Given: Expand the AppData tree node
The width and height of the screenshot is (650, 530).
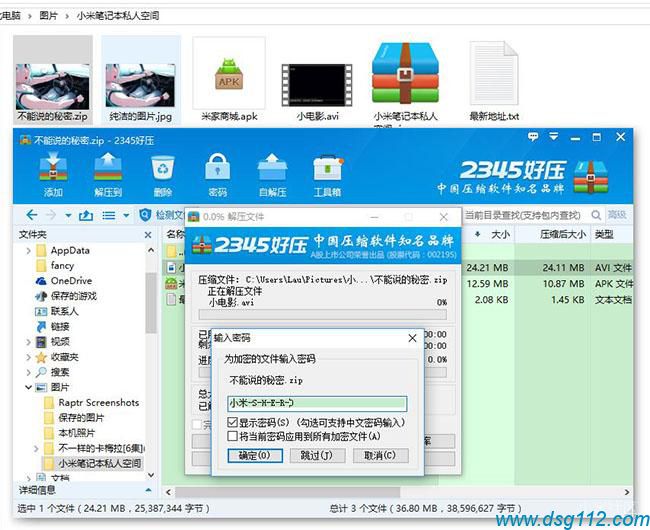Looking at the screenshot, I should click(28, 250).
